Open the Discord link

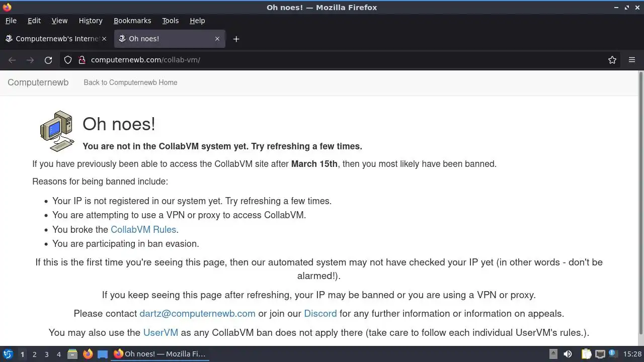pos(320,313)
